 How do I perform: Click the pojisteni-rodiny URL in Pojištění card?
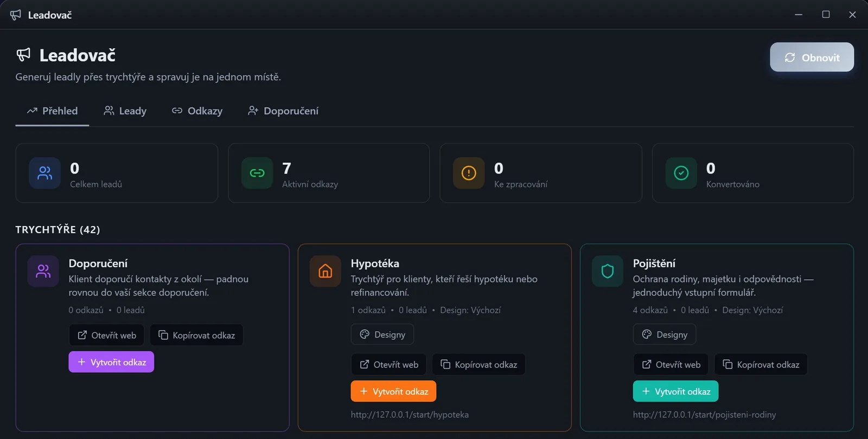(704, 415)
